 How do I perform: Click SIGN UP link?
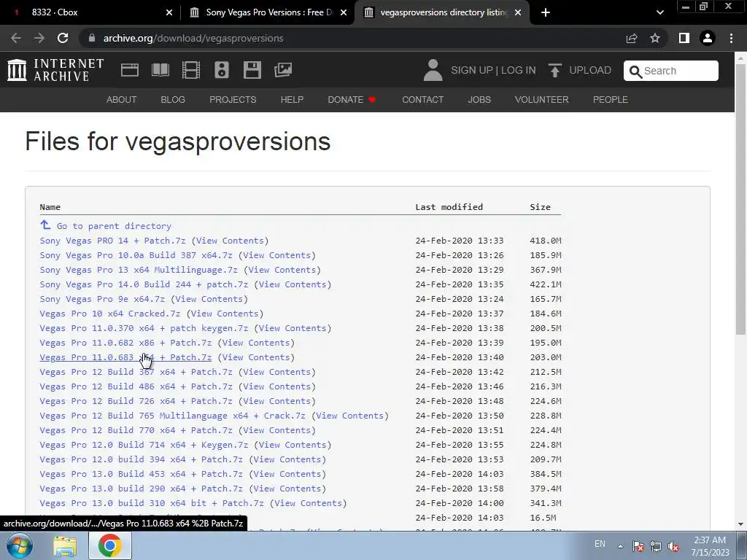coord(472,70)
